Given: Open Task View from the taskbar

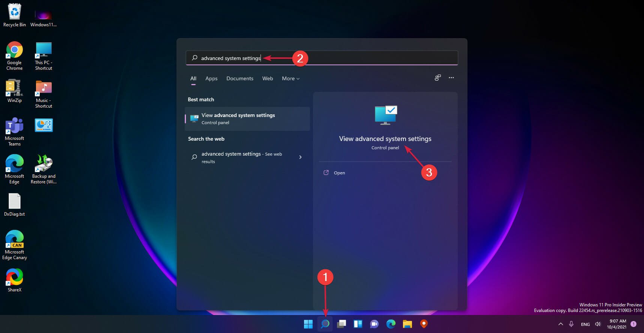Looking at the screenshot, I should click(x=341, y=324).
